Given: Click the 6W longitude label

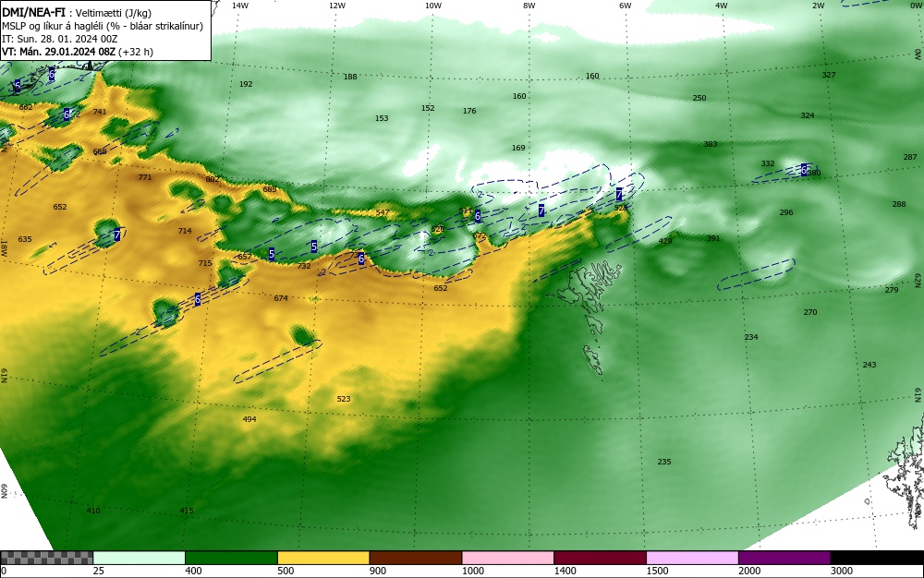Looking at the screenshot, I should point(626,6).
